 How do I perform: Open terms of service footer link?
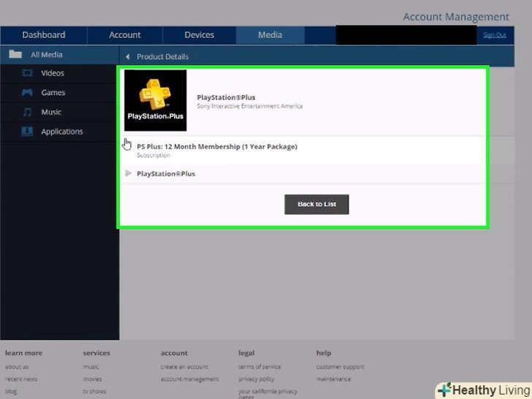coord(259,367)
